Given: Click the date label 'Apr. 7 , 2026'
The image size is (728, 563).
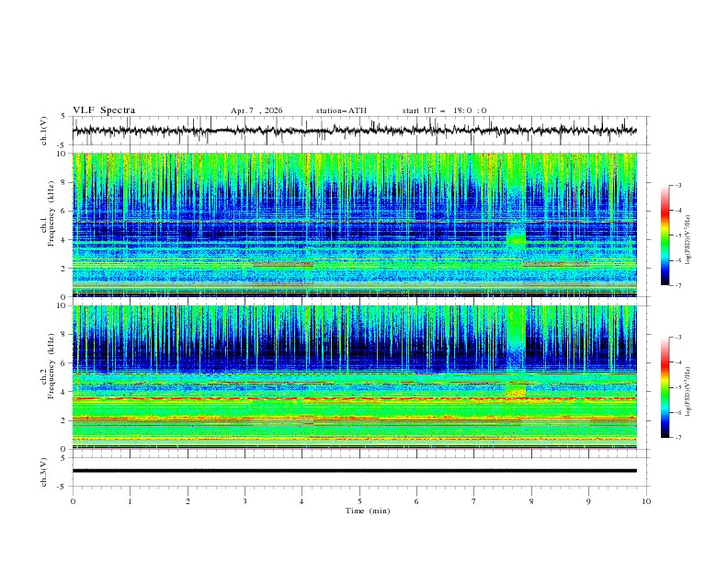Looking at the screenshot, I should [256, 110].
